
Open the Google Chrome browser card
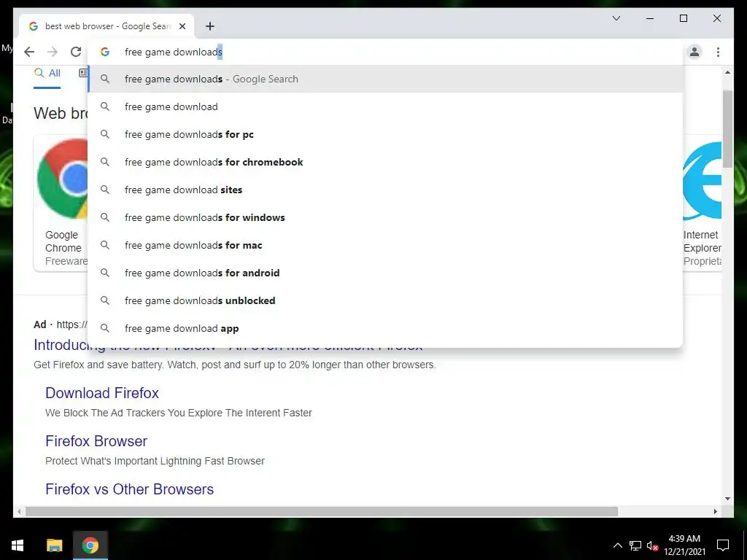click(61, 203)
